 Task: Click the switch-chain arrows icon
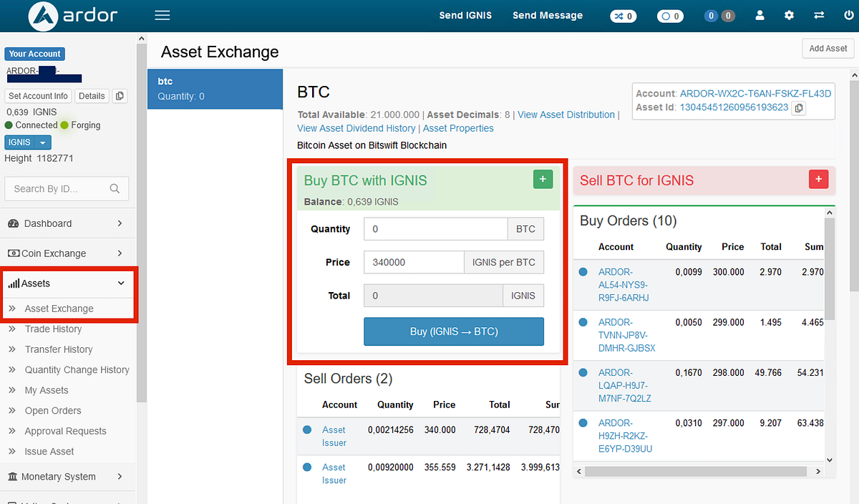click(x=819, y=15)
